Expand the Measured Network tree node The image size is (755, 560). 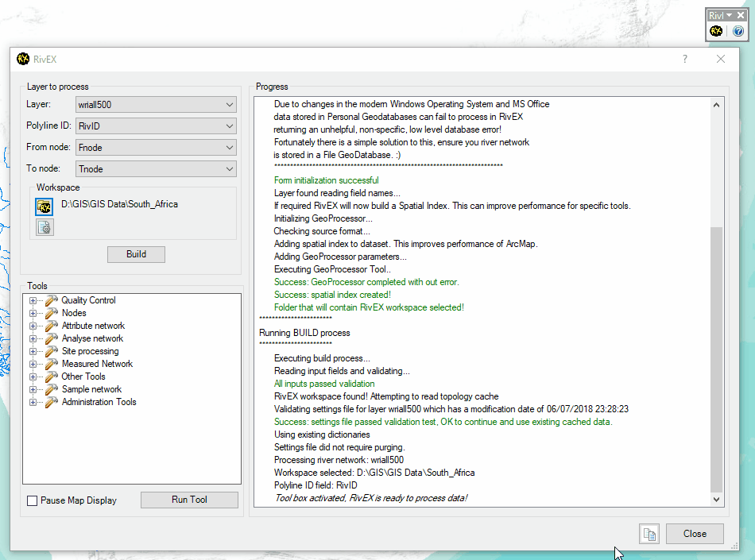point(33,364)
